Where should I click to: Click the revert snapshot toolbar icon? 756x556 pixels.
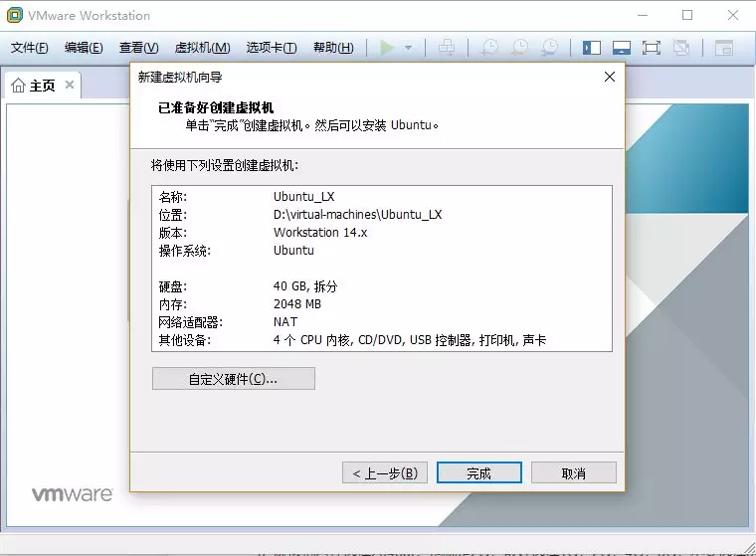(519, 48)
